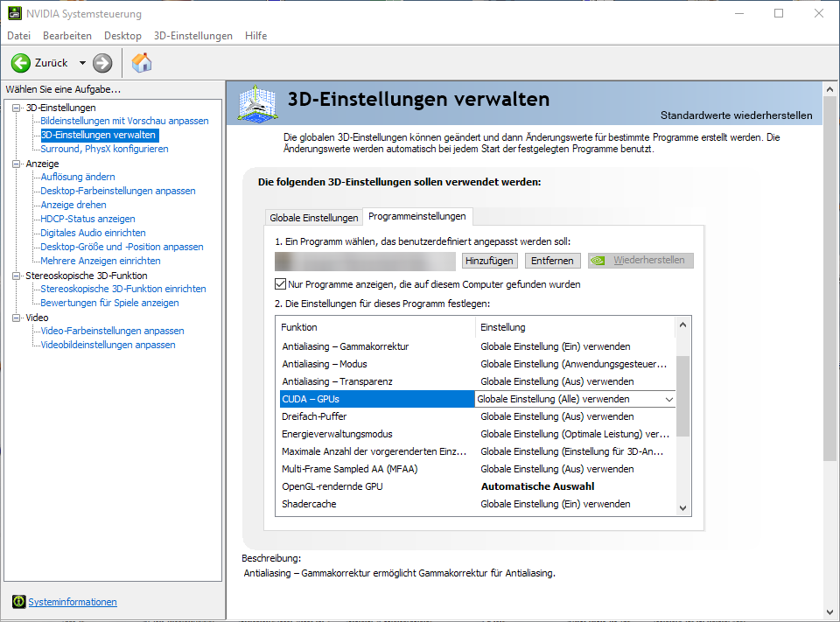This screenshot has height=622, width=840.
Task: Select 3D-Einstellungen verwalten in tree
Action: [x=99, y=135]
